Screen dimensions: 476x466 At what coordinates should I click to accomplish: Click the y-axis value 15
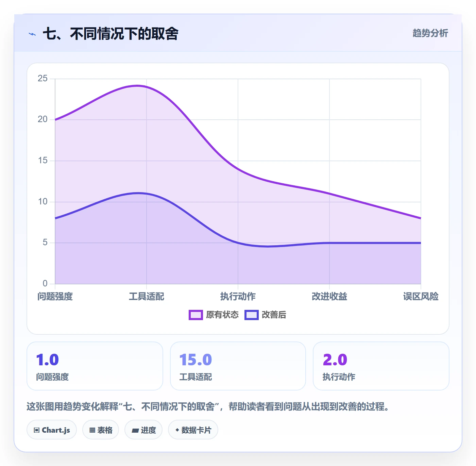click(43, 161)
